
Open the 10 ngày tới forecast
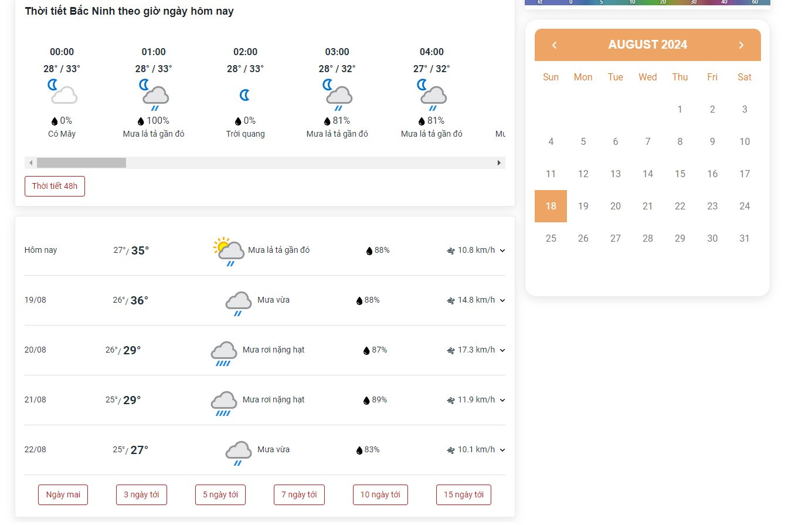point(380,494)
